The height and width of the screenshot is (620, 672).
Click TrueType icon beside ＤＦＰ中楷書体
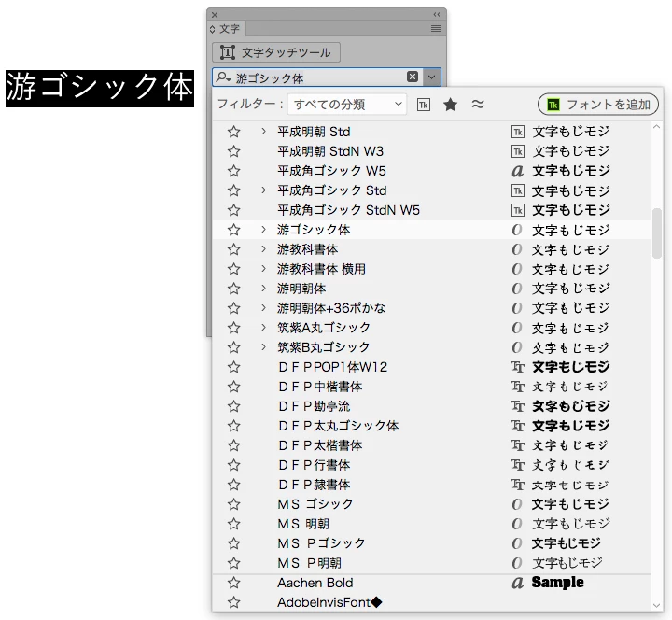tap(518, 387)
